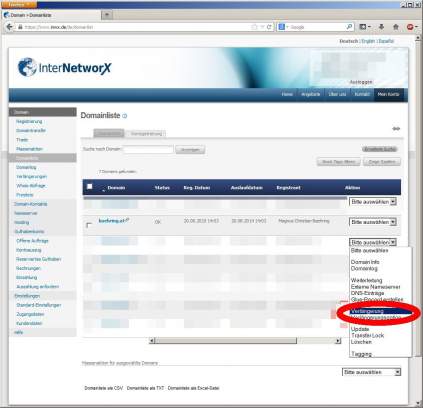The height and width of the screenshot is (408, 423).
Task: Open the second row's Bitte auswählen action dropdown
Action: coord(373,222)
